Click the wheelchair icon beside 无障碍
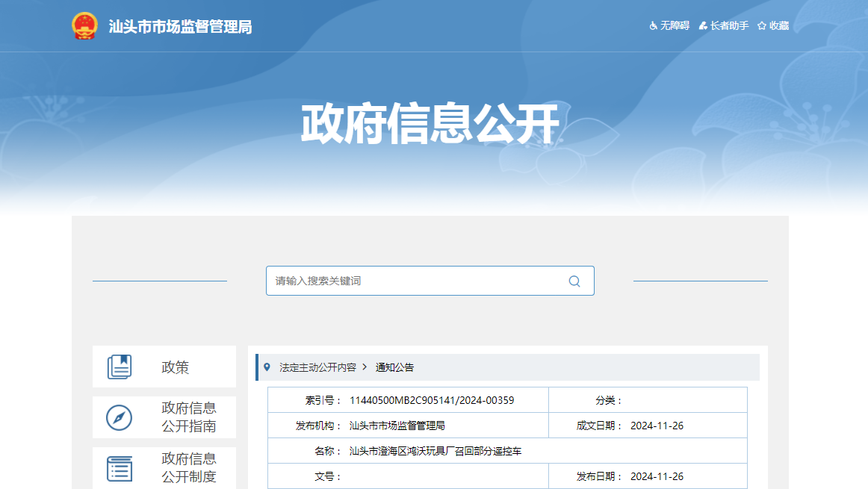 click(x=654, y=26)
